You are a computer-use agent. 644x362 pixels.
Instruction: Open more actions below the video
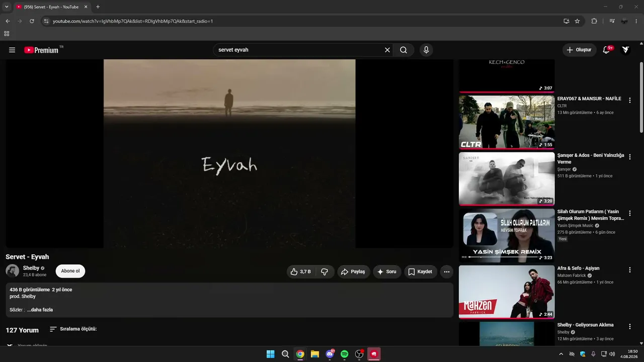[x=446, y=271]
